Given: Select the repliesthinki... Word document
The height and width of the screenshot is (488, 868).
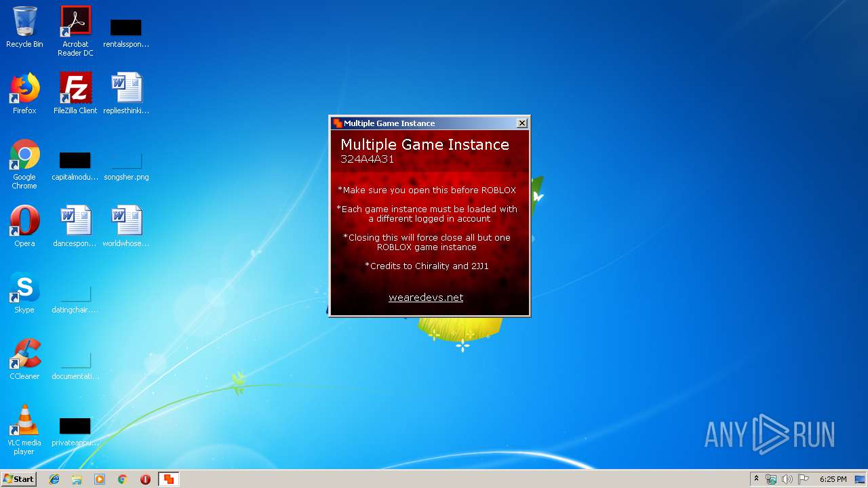Looking at the screenshot, I should (126, 94).
